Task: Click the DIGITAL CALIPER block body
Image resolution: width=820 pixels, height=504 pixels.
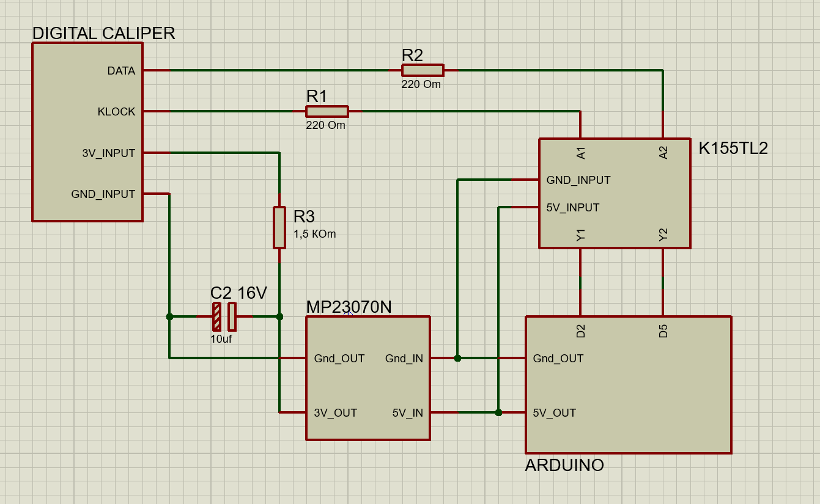Action: (87, 131)
